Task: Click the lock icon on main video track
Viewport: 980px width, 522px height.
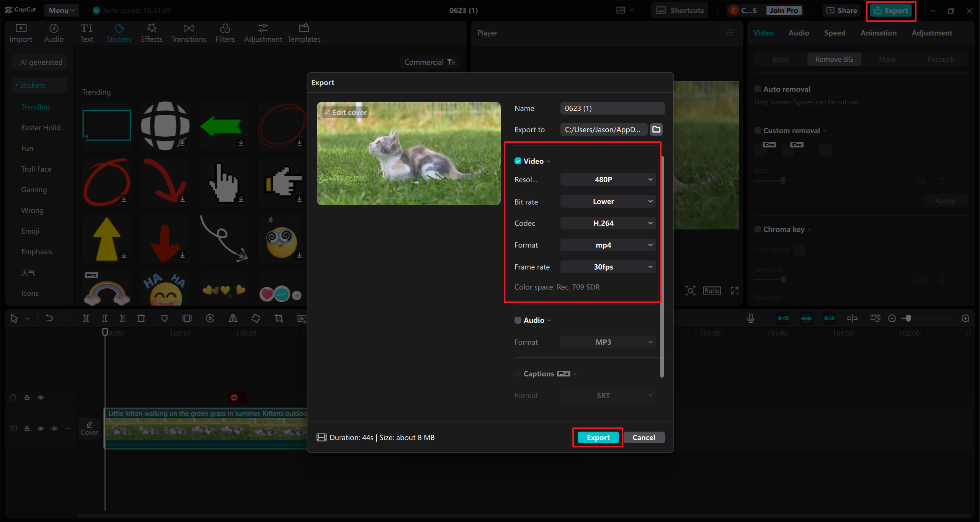Action: coord(27,428)
